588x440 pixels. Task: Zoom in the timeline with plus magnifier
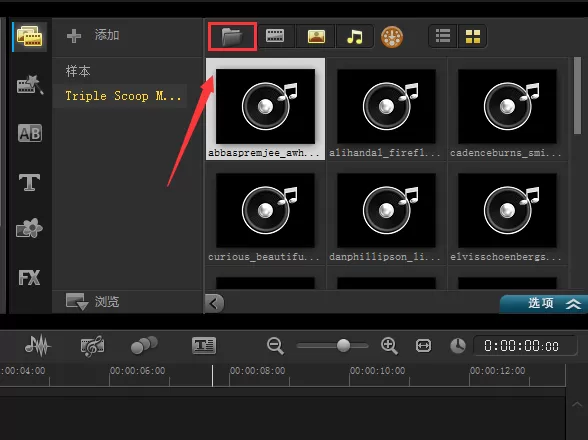tap(389, 345)
